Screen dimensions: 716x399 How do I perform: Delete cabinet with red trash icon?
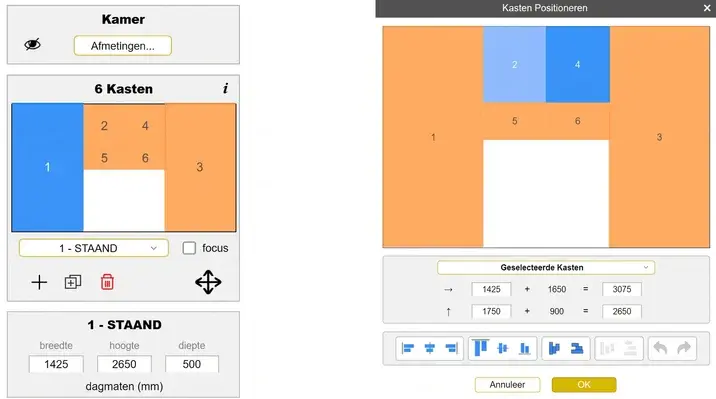(x=107, y=282)
